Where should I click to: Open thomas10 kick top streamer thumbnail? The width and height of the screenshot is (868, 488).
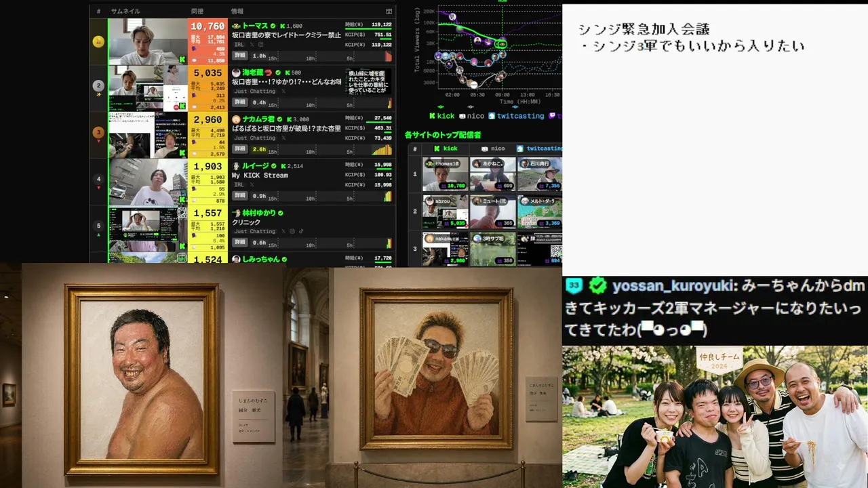tap(446, 174)
